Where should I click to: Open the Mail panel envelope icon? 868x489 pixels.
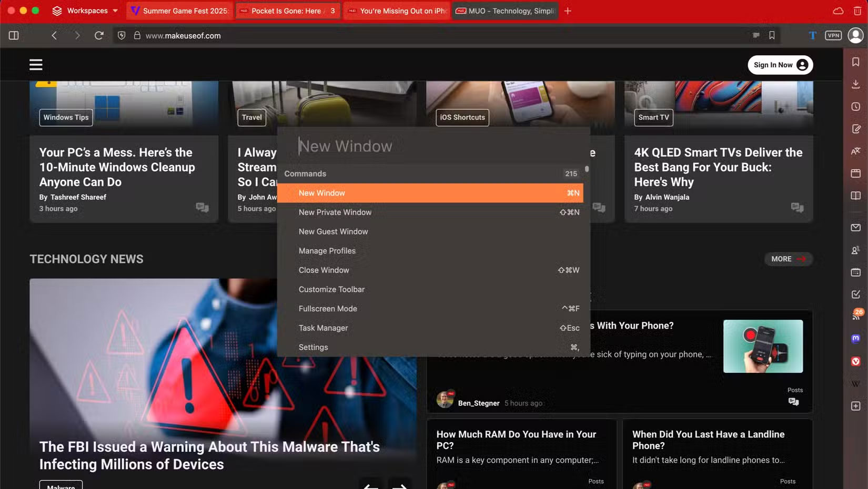pos(856,228)
